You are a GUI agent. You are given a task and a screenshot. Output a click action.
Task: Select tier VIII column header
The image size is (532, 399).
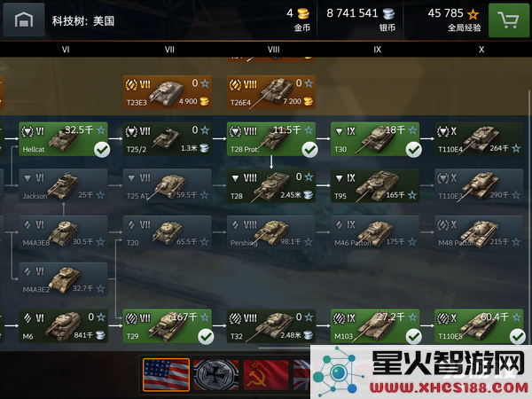[x=273, y=50]
